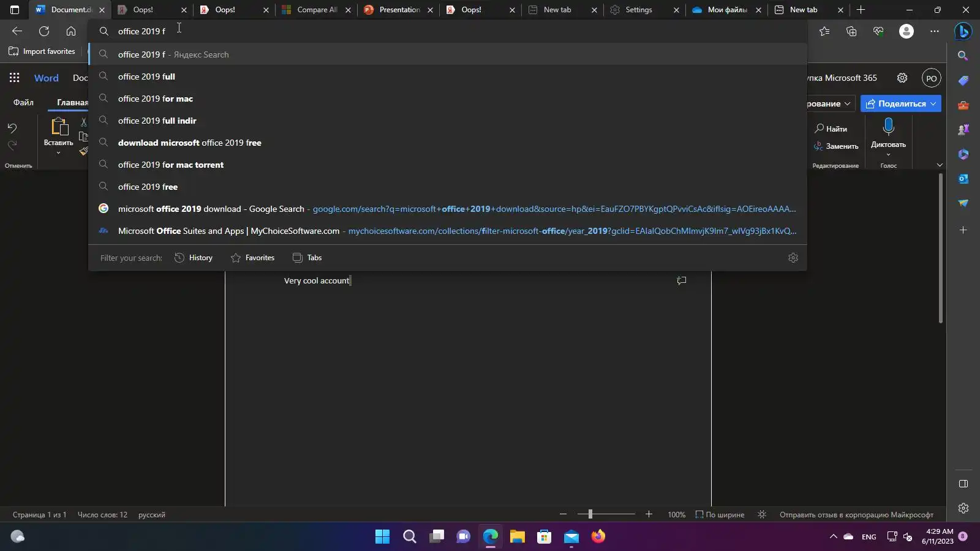The height and width of the screenshot is (551, 980).
Task: Click Import favorites in the favorites bar
Action: [x=42, y=51]
